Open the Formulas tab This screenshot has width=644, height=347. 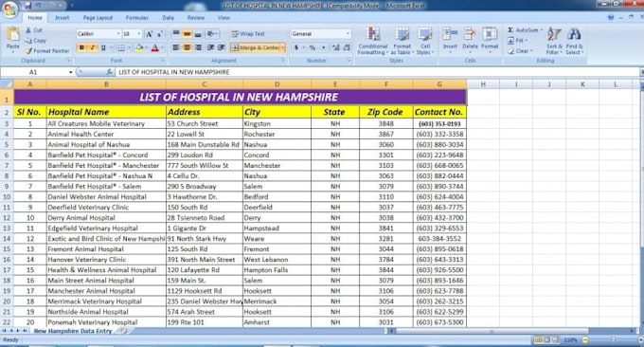click(x=136, y=18)
